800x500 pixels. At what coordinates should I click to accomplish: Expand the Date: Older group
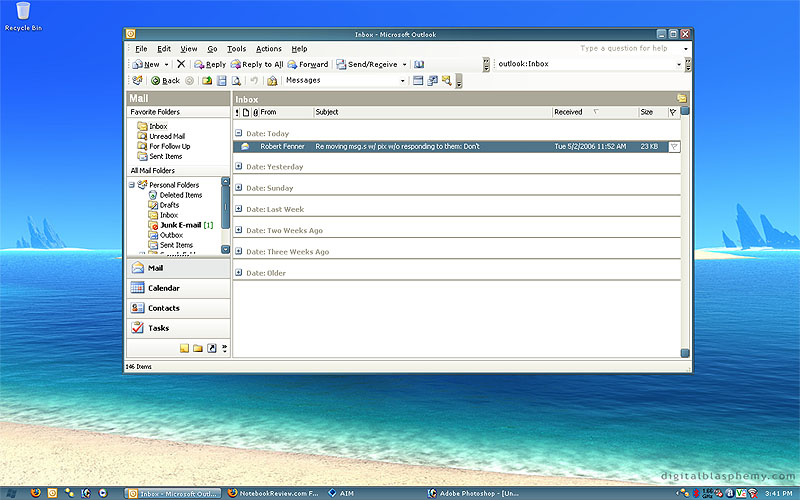[x=238, y=272]
